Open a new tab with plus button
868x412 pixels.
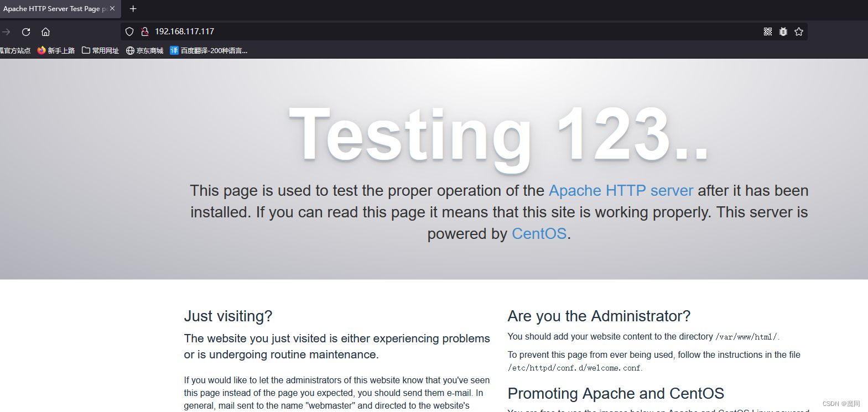pos(133,8)
